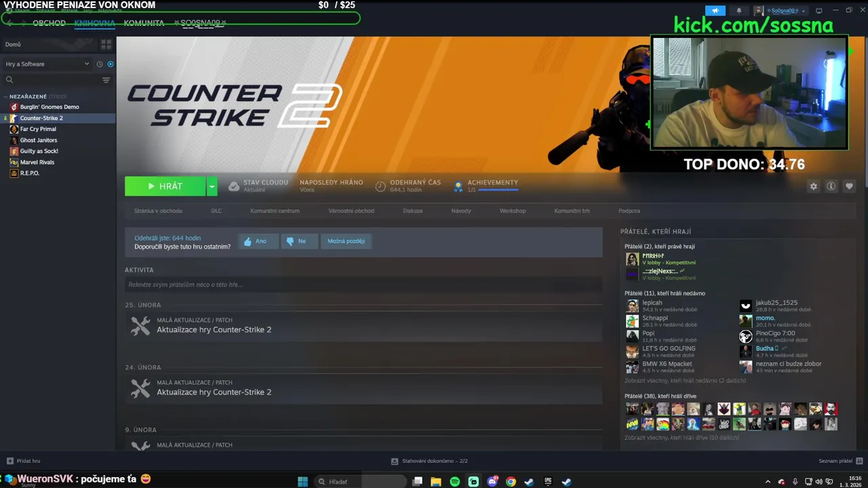Open the advanced library filter icon
Screen dimensions: 868x488
click(x=106, y=80)
